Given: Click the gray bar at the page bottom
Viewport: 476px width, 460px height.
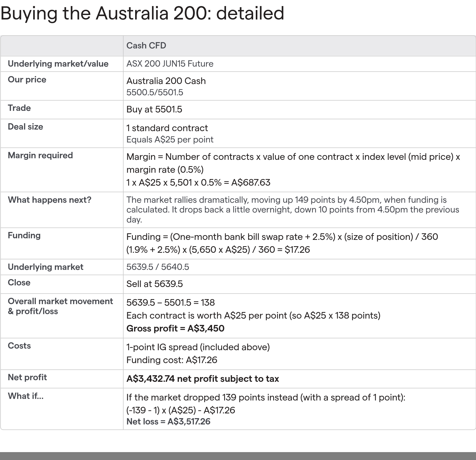Looking at the screenshot, I should coord(238,456).
